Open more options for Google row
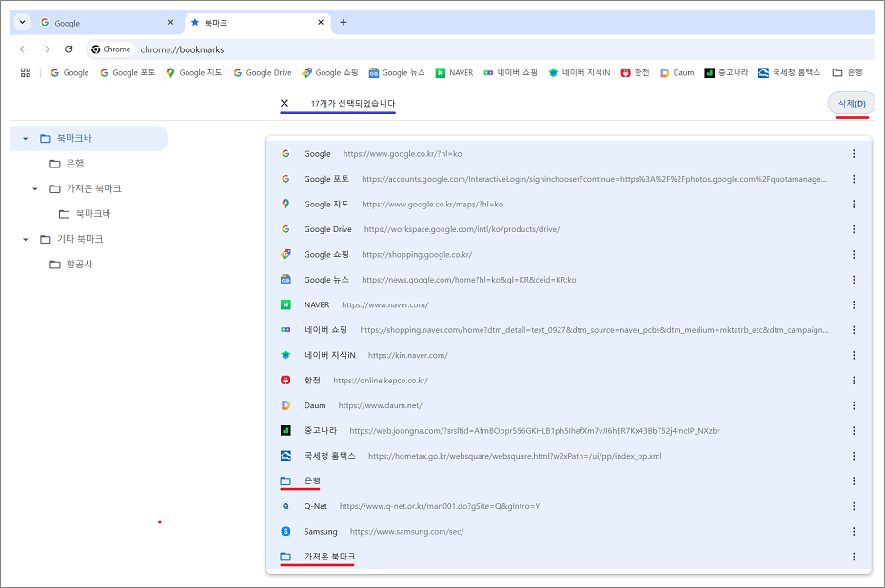Screen dimensions: 885x588 point(854,153)
